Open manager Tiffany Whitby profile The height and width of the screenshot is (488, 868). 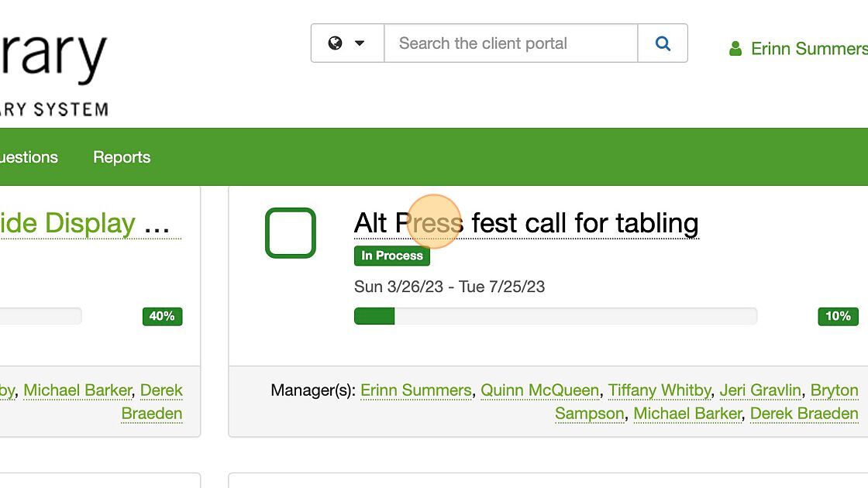(660, 390)
